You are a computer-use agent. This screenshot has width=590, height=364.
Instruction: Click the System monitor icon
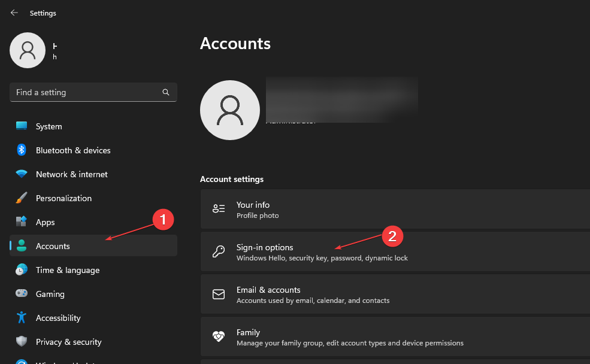click(22, 126)
